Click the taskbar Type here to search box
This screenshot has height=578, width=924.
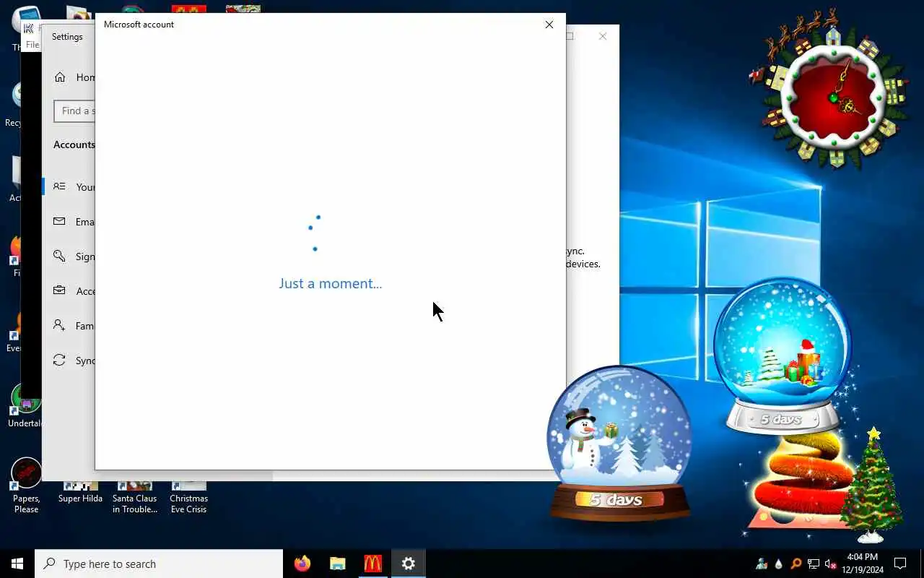(159, 564)
